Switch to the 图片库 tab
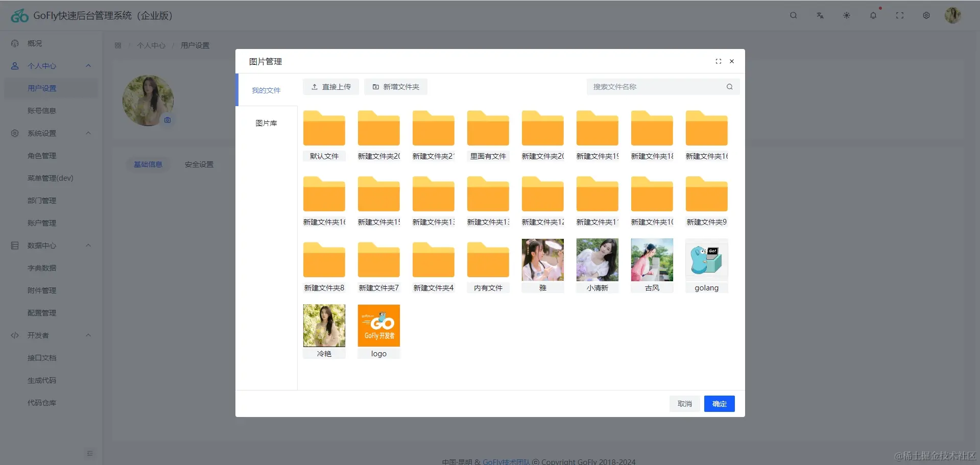Image resolution: width=980 pixels, height=465 pixels. click(266, 123)
